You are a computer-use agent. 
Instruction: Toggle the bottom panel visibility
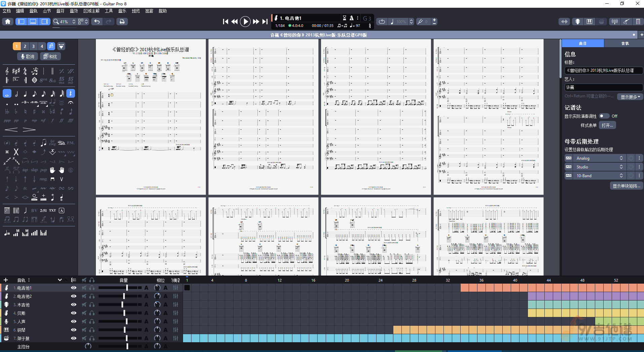[33, 22]
